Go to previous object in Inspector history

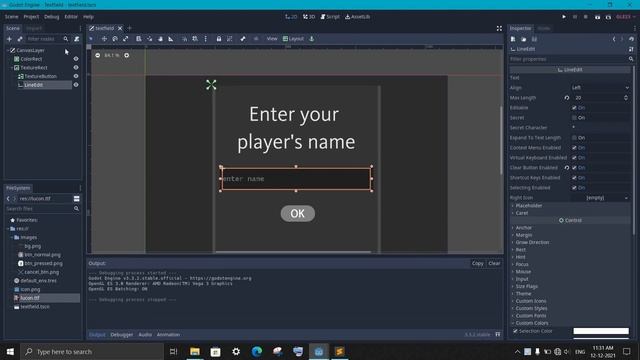pyautogui.click(x=614, y=39)
